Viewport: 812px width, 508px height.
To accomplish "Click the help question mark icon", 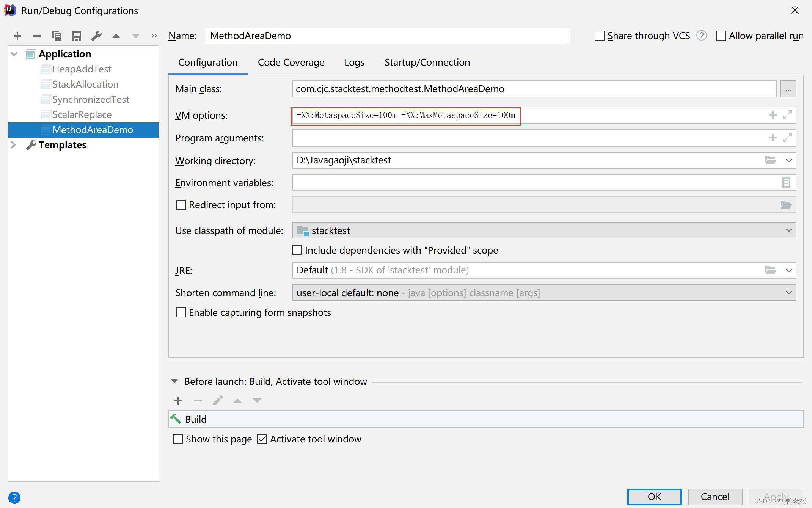I will (14, 497).
